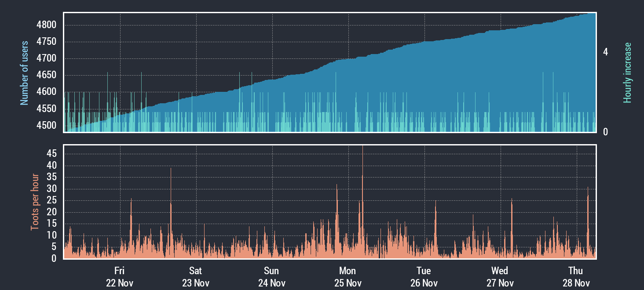Click the 'Number of users' axis title
Screen dimensions: 644x290
(x=24, y=73)
